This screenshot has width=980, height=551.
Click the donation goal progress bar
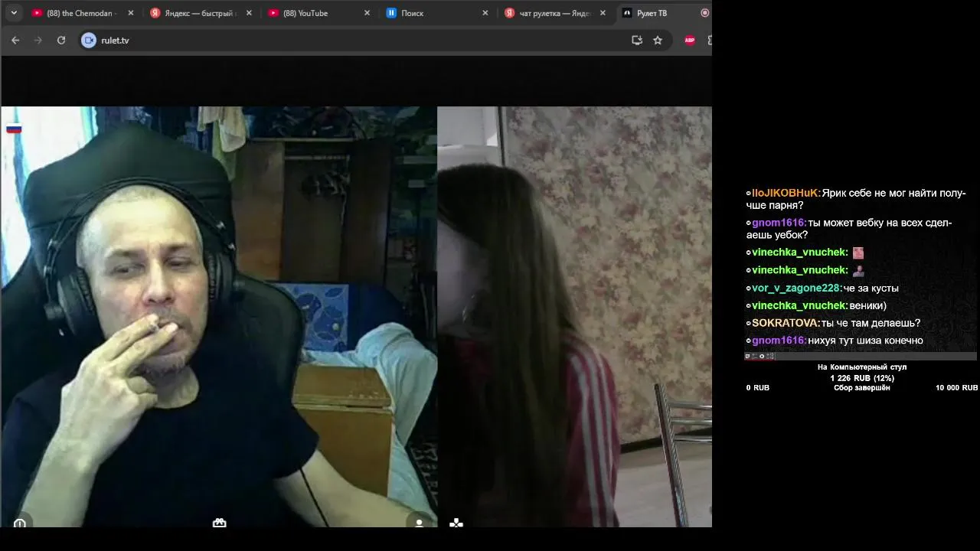tap(861, 356)
